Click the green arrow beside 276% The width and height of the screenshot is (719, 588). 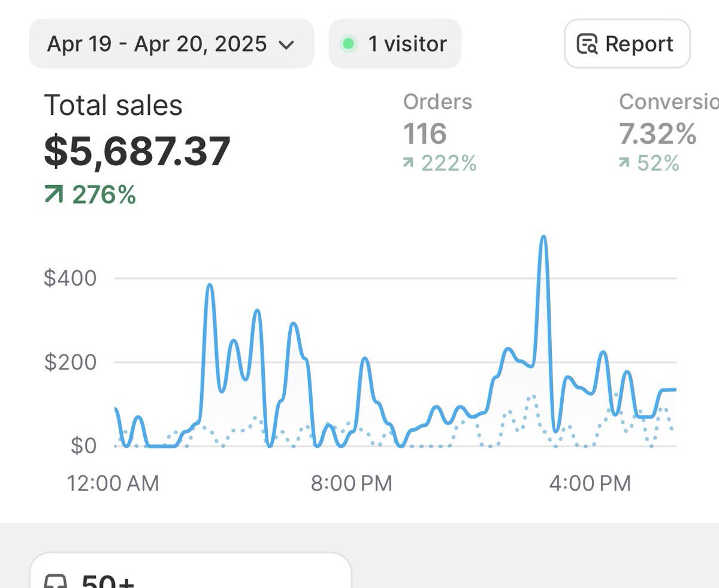tap(54, 195)
